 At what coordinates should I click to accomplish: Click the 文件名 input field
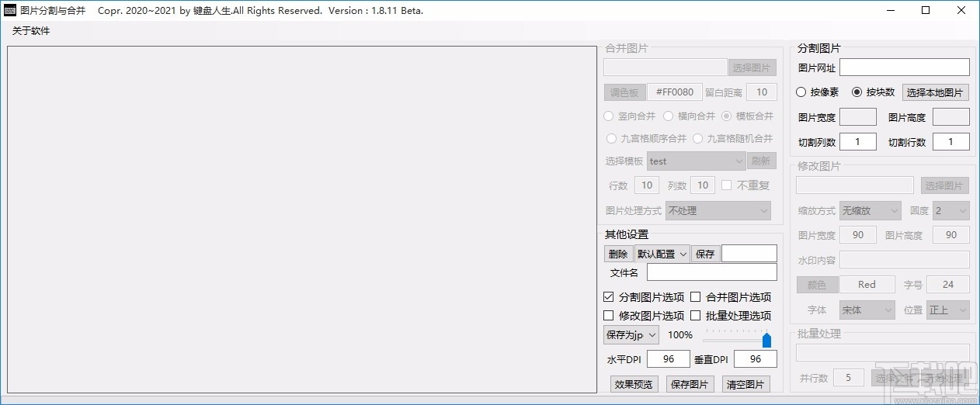711,272
